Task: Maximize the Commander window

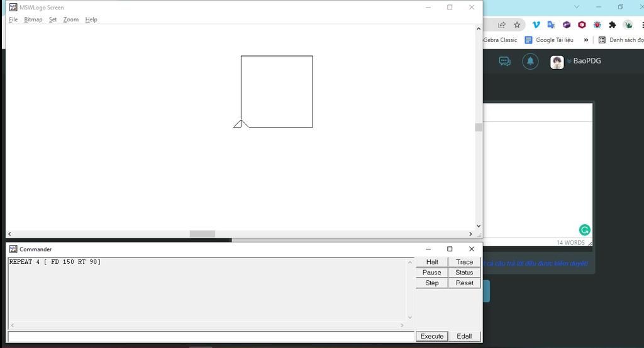Action: pos(450,249)
